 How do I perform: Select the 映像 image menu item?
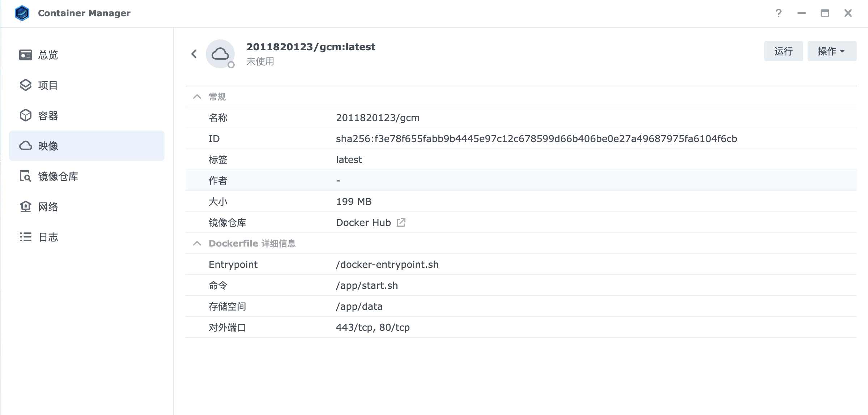87,146
